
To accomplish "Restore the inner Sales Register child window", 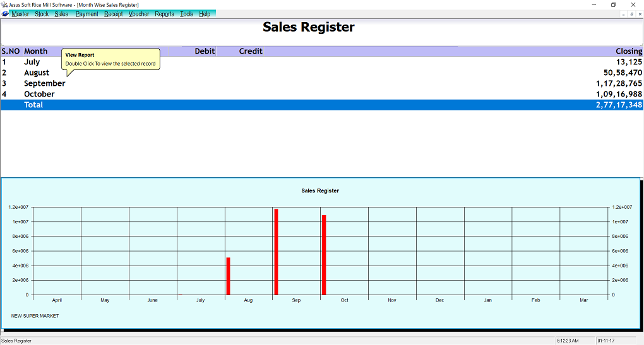I will tap(631, 14).
